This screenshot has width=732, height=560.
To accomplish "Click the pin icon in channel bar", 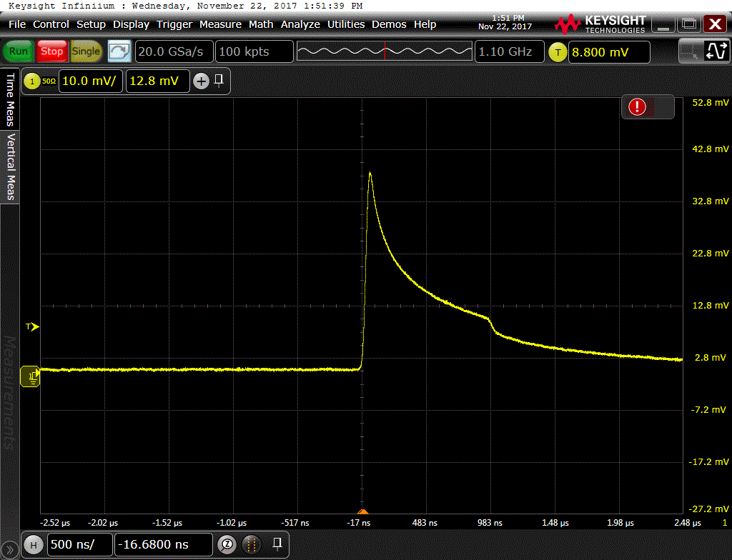I will 219,80.
